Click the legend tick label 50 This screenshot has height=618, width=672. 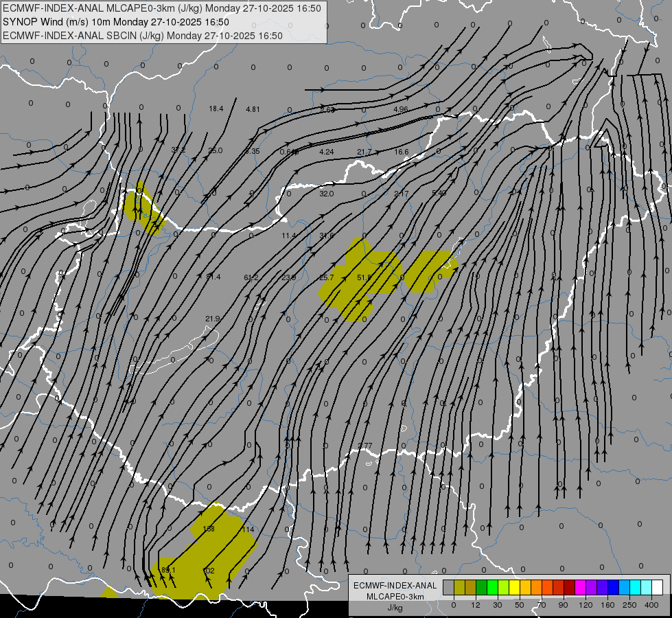pos(520,605)
